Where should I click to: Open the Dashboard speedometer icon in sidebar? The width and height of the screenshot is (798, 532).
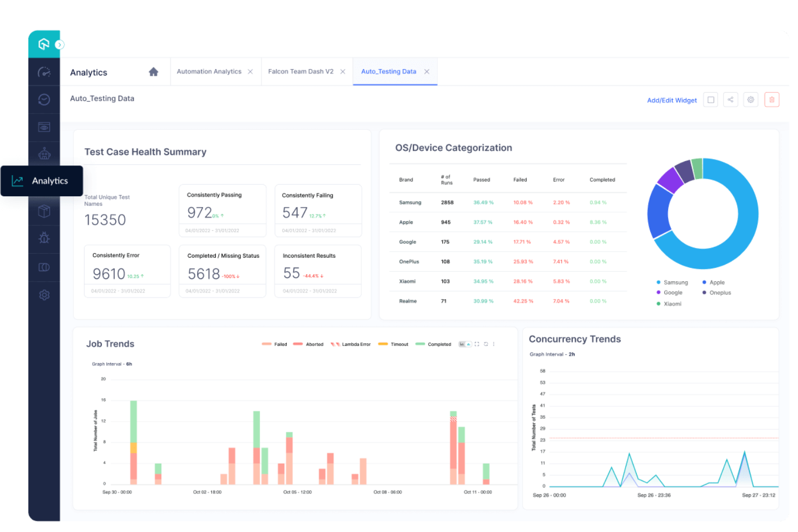point(44,72)
